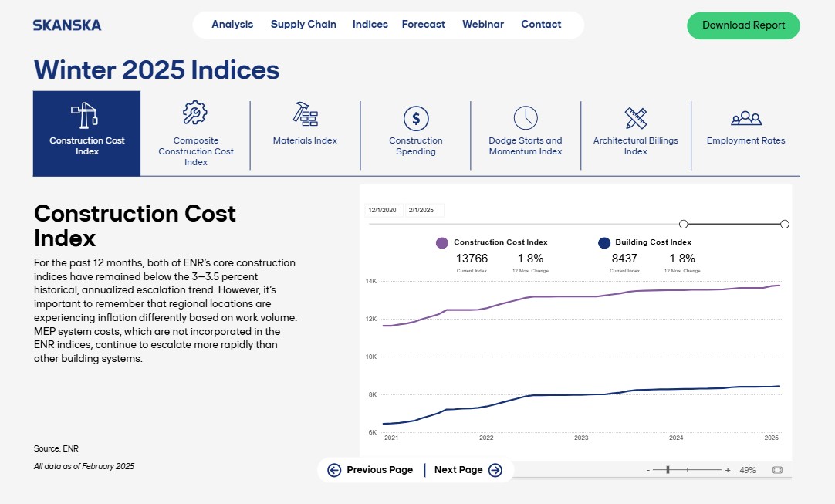Click the Employment Rates people icon

(745, 118)
